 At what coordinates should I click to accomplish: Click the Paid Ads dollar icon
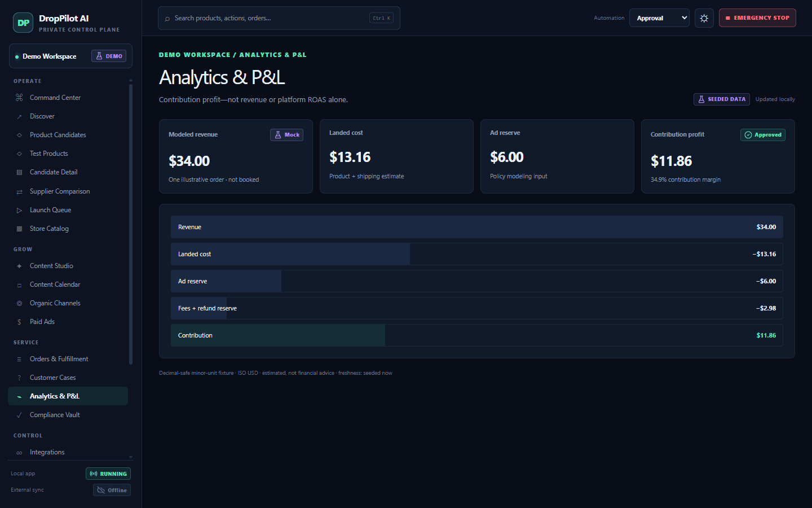(x=19, y=322)
